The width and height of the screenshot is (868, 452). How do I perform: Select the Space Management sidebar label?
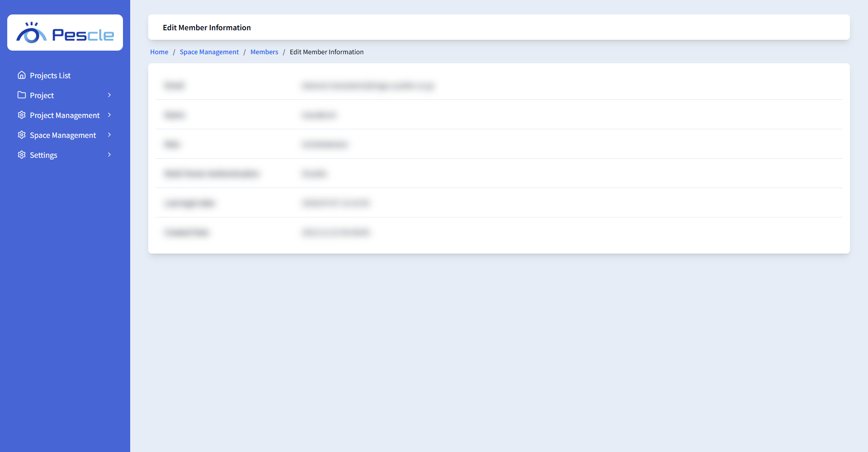click(x=63, y=135)
